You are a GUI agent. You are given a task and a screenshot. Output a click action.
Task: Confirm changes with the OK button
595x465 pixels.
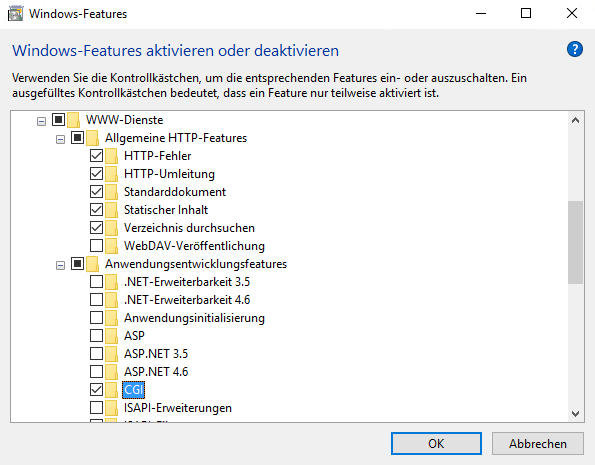click(x=436, y=443)
